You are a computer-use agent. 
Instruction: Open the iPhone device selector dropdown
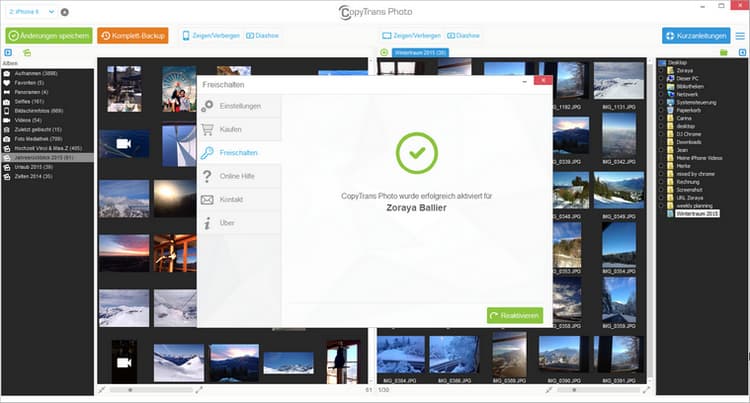coord(31,11)
